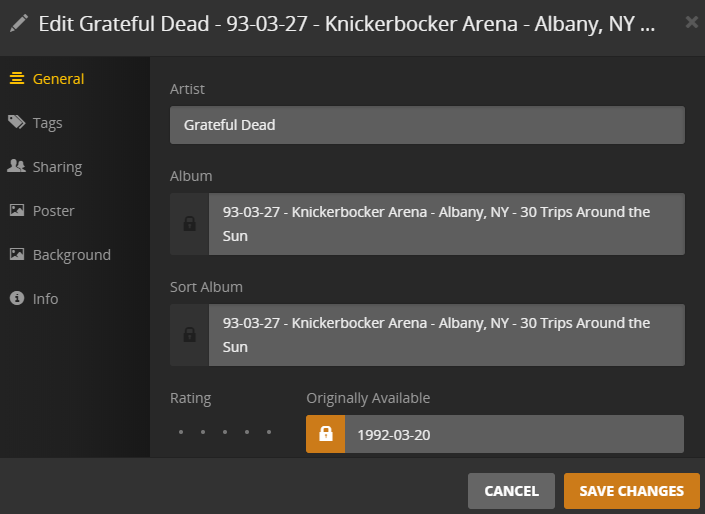Click the Sharing people icon

tap(16, 167)
